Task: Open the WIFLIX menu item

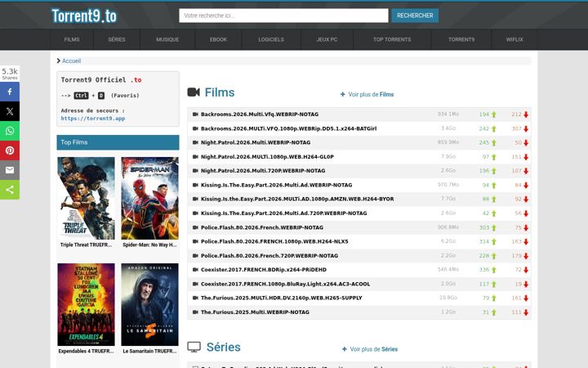Action: click(514, 39)
